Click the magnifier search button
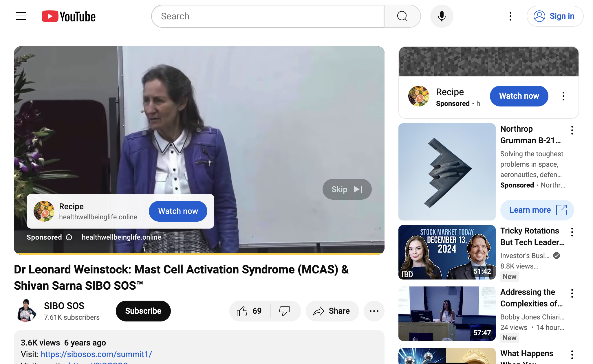The height and width of the screenshot is (364, 593). pyautogui.click(x=402, y=16)
